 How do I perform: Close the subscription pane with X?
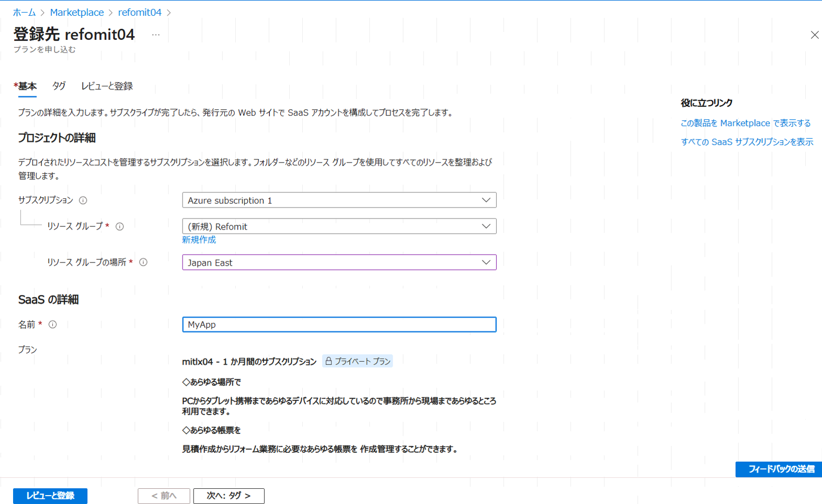pyautogui.click(x=814, y=35)
